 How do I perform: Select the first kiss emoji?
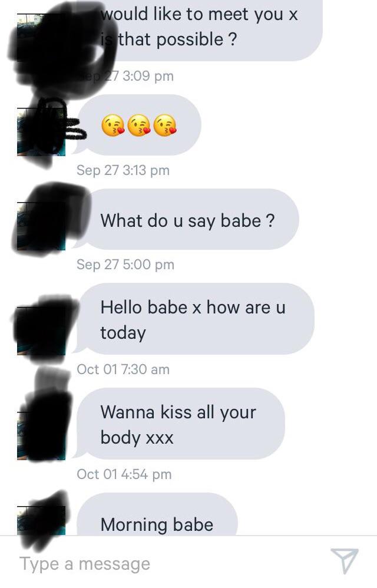pyautogui.click(x=113, y=125)
